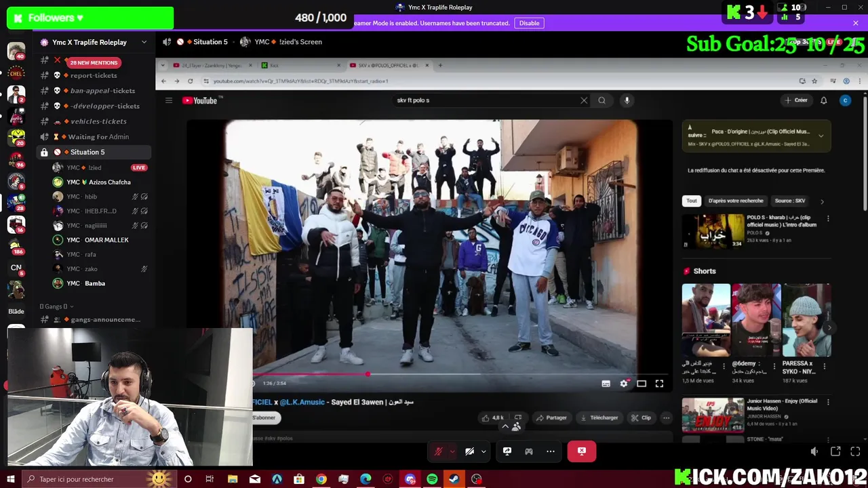This screenshot has height=488, width=868.
Task: Open YouTube notifications bell
Action: click(823, 100)
